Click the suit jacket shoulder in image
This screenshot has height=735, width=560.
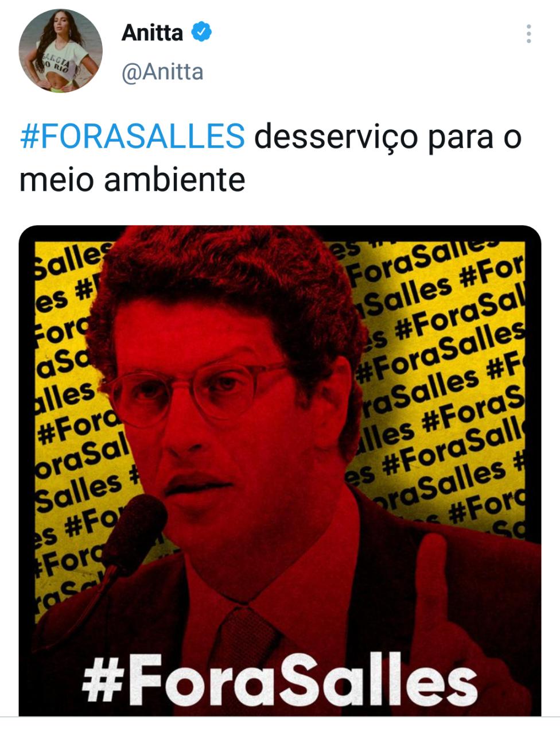459,551
